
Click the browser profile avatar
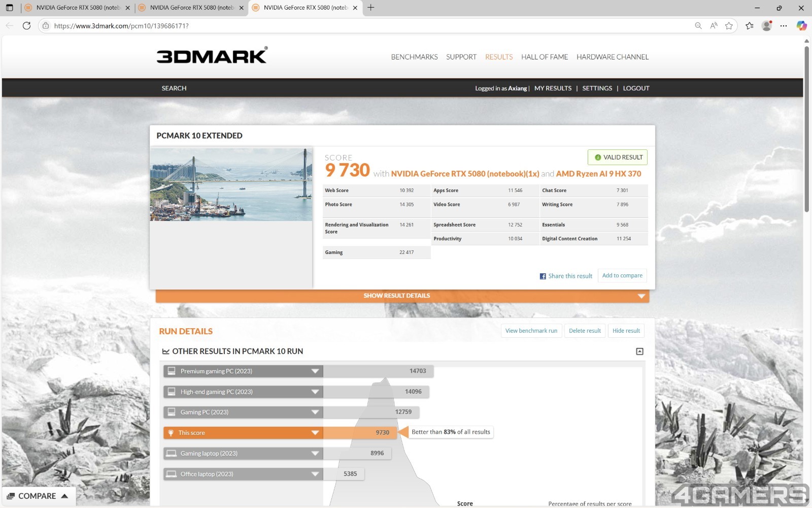(x=767, y=25)
